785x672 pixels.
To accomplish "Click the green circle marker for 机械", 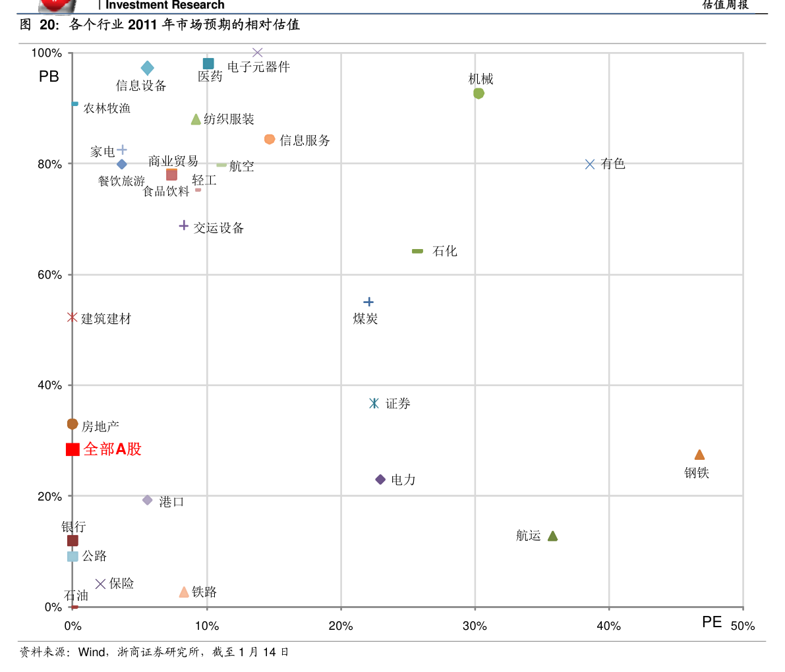I will point(479,94).
